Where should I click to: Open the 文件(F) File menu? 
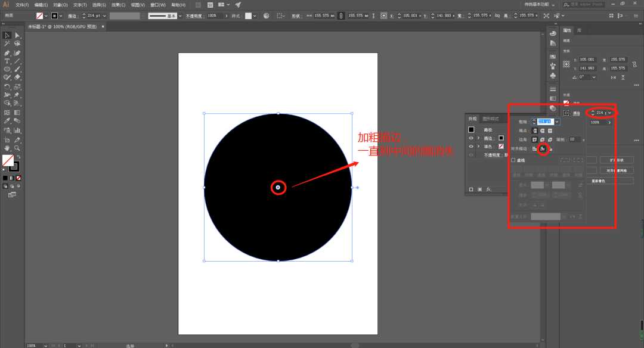(x=22, y=5)
